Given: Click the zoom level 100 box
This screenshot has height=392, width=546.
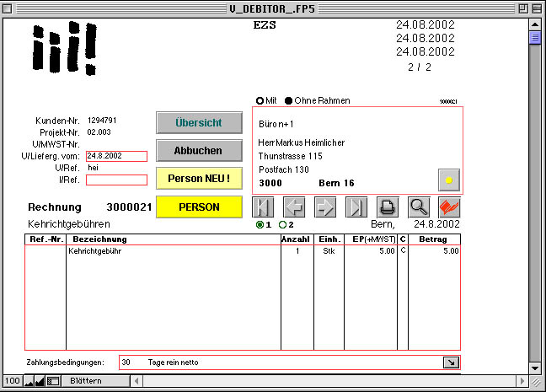Looking at the screenshot, I should (x=13, y=381).
